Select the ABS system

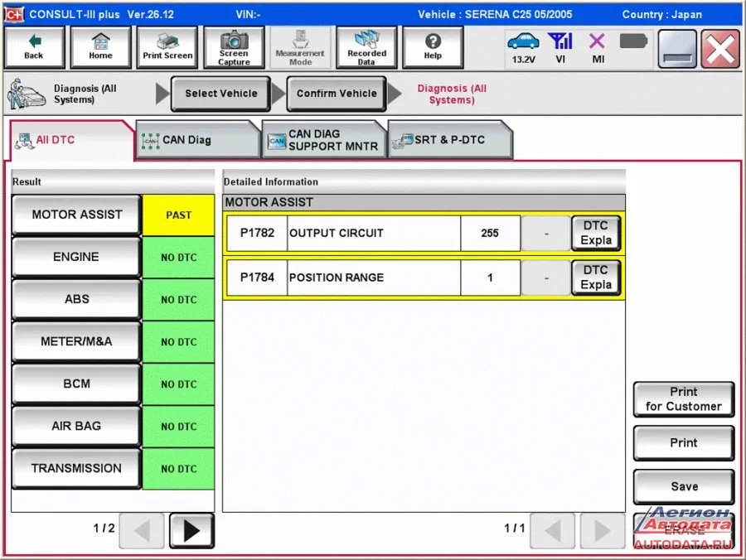coord(76,299)
